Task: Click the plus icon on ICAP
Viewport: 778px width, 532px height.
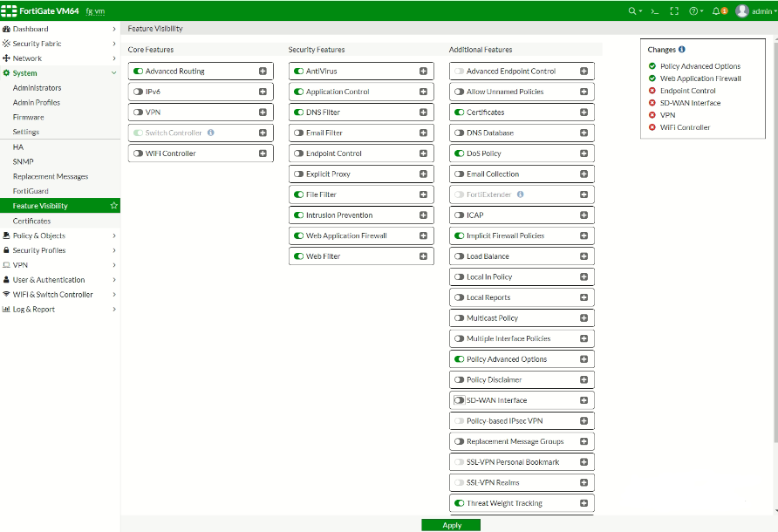Action: tap(584, 215)
